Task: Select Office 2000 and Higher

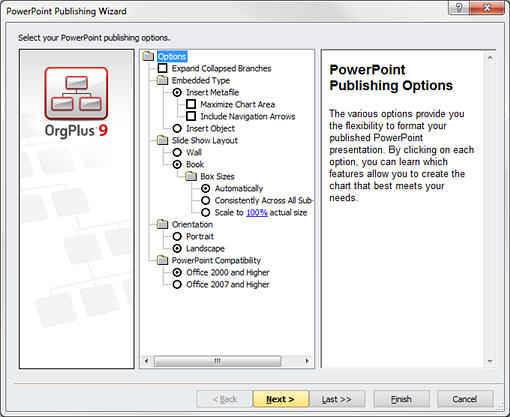Action: coord(177,272)
